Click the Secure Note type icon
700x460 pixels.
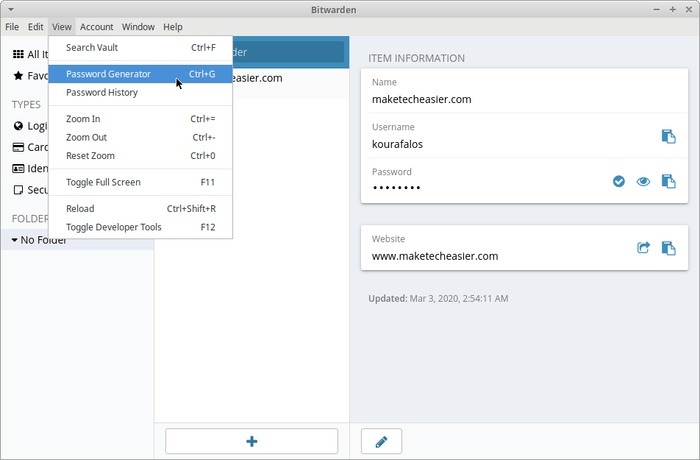click(x=18, y=190)
